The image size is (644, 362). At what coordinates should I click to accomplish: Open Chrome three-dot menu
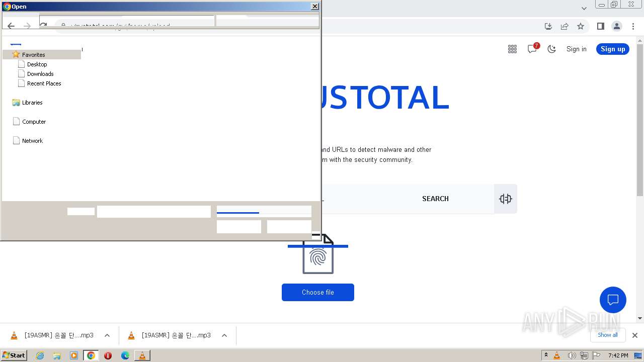[x=633, y=26]
